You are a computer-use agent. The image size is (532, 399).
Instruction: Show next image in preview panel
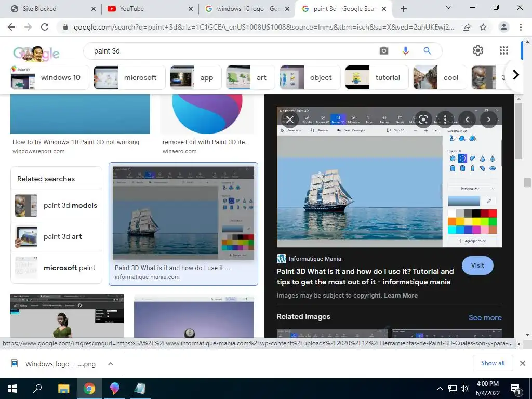pyautogui.click(x=488, y=119)
